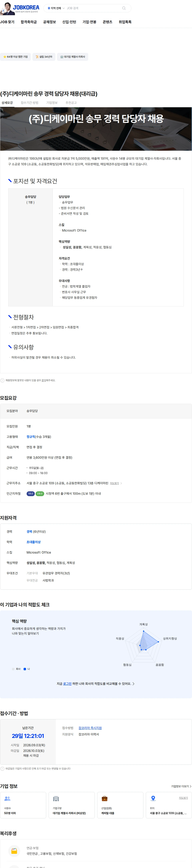The image size is (192, 868).
Task: Switch to the 접수기간·방법 tab
Action: coord(29,103)
